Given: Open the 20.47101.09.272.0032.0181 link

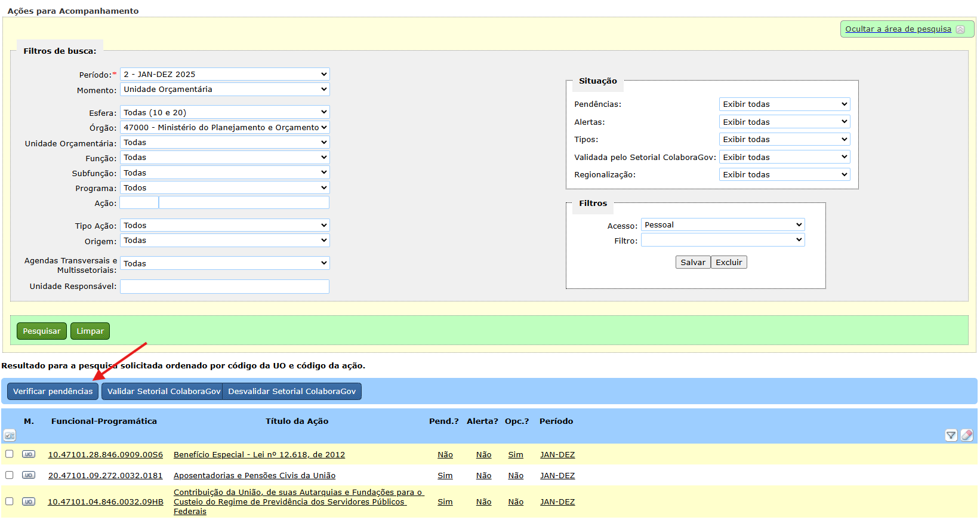Looking at the screenshot, I should (x=106, y=475).
